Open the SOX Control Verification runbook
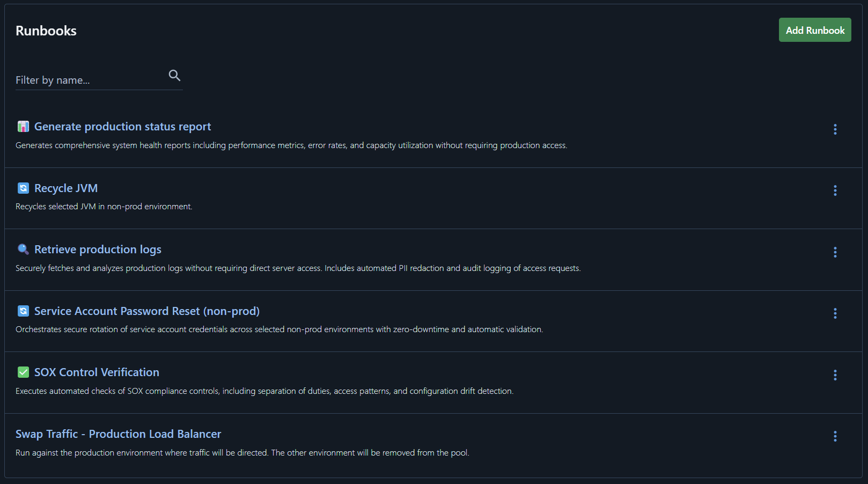The height and width of the screenshot is (484, 868). tap(97, 372)
